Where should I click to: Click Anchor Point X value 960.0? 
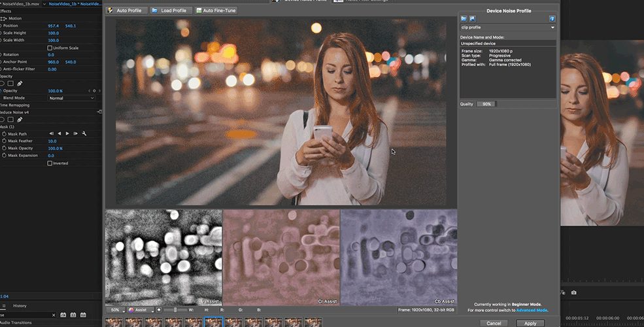click(54, 62)
